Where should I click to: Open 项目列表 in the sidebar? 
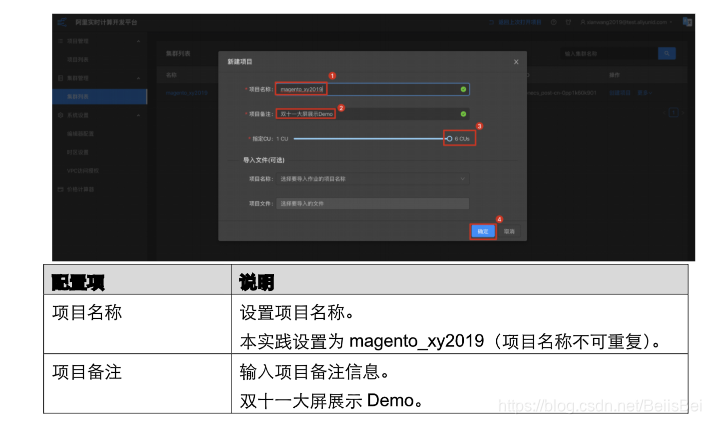78,59
